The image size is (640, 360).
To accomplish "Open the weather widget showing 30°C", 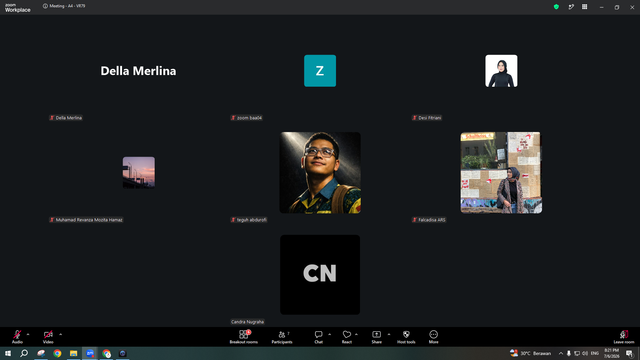I will pos(531,353).
